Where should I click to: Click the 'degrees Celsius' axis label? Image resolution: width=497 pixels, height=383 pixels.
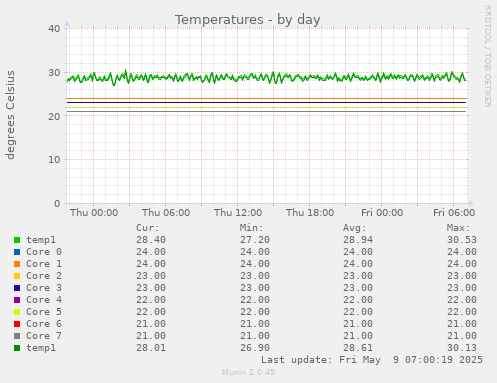(x=10, y=115)
